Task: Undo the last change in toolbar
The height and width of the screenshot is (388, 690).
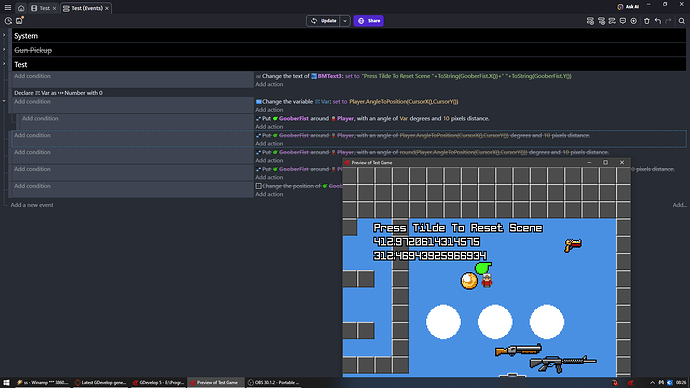Action: pyautogui.click(x=657, y=21)
